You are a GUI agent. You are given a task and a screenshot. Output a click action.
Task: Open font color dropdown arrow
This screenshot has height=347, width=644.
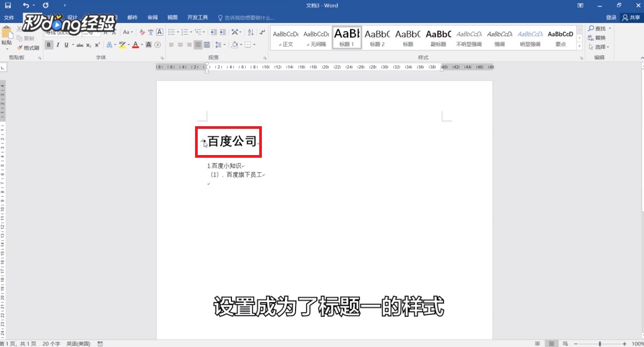click(142, 45)
